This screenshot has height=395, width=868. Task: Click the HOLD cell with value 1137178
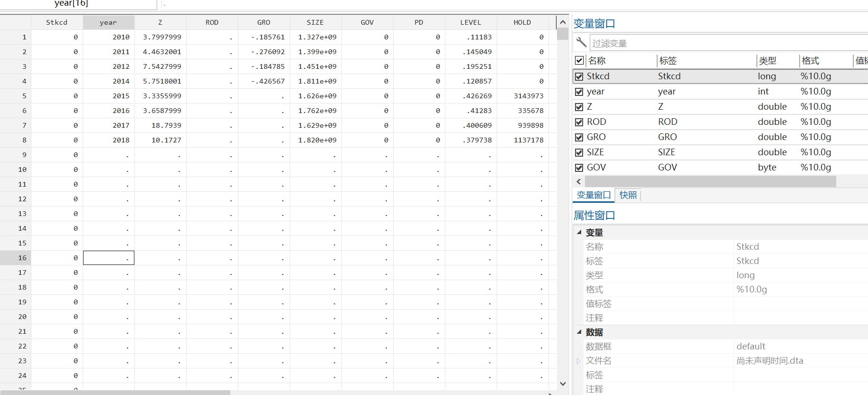tap(523, 140)
